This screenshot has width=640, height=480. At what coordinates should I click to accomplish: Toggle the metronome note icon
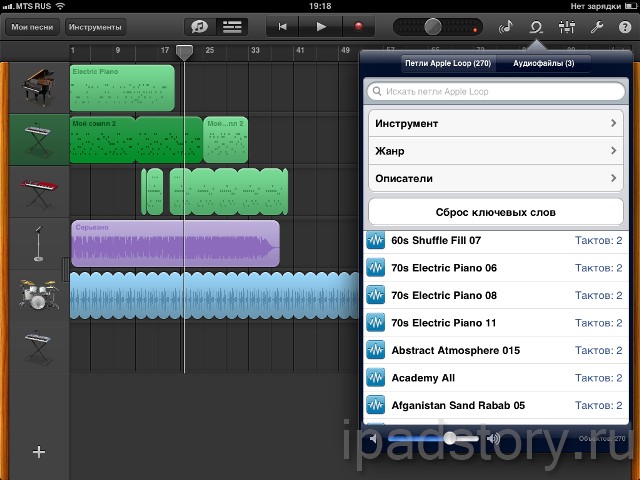pyautogui.click(x=506, y=27)
